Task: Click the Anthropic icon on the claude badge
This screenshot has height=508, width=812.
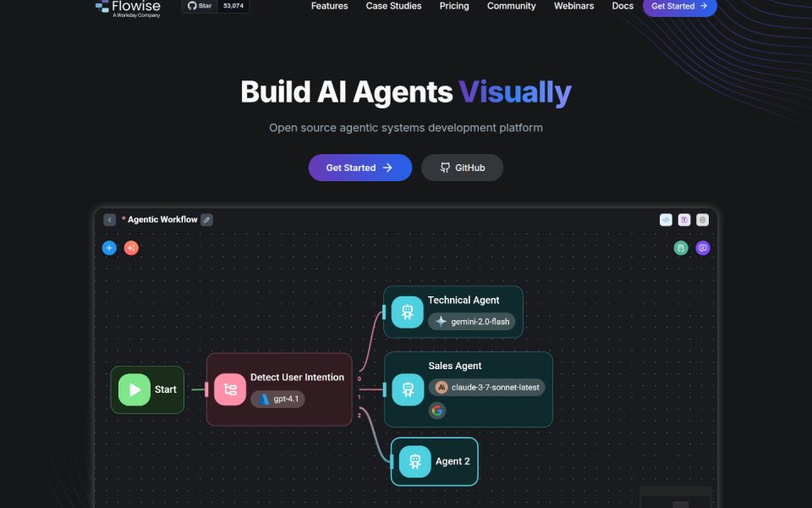Action: 442,387
